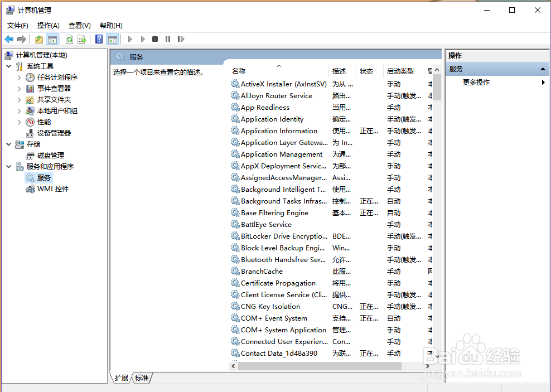This screenshot has height=392, width=551.
Task: Toggle the action pane visibility icon
Action: [x=113, y=38]
